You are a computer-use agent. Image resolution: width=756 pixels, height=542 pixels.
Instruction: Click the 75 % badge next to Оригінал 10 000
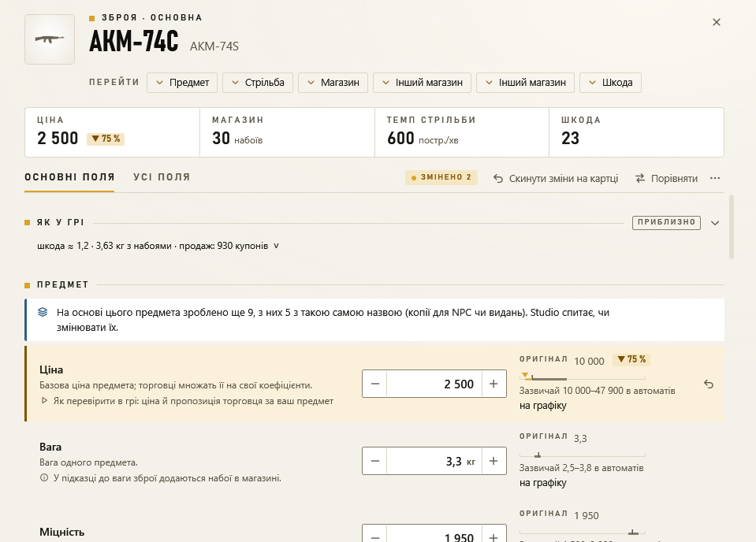[631, 359]
